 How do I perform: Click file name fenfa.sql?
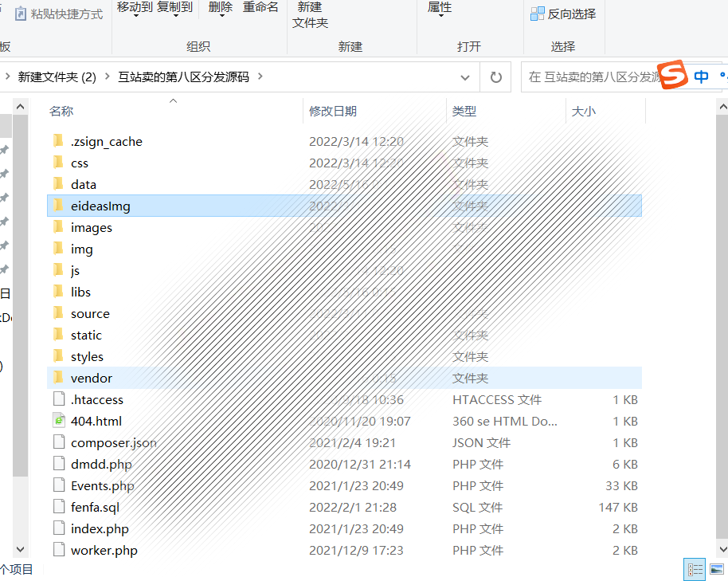(x=95, y=508)
